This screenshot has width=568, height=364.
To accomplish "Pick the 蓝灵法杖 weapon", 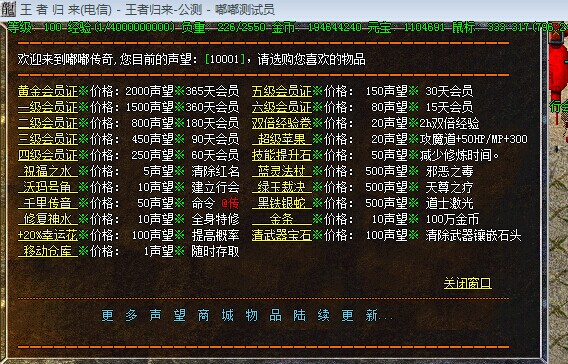I will coord(282,171).
